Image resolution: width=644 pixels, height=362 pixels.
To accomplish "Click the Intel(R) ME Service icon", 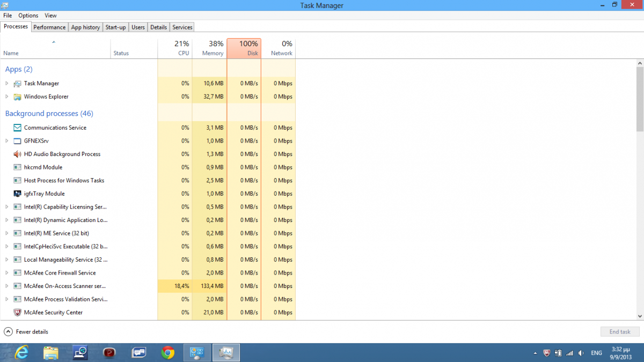I will click(17, 233).
